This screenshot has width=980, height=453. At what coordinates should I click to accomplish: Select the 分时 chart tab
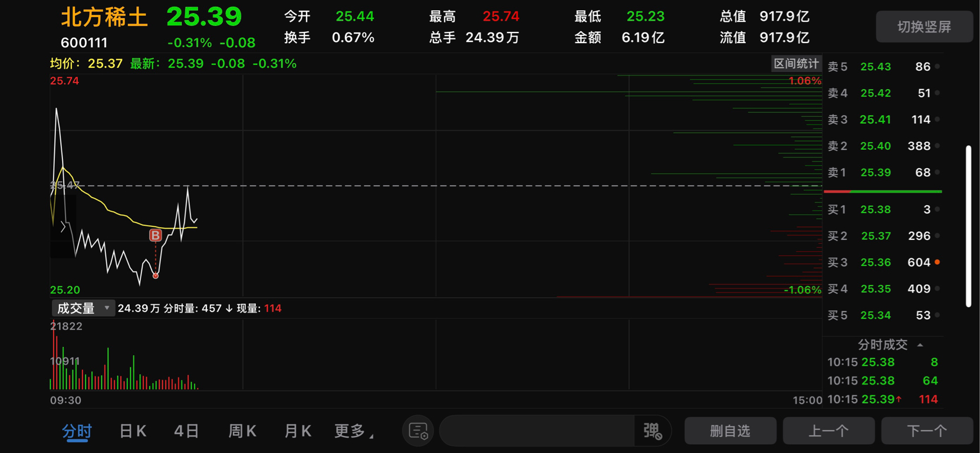pos(77,431)
